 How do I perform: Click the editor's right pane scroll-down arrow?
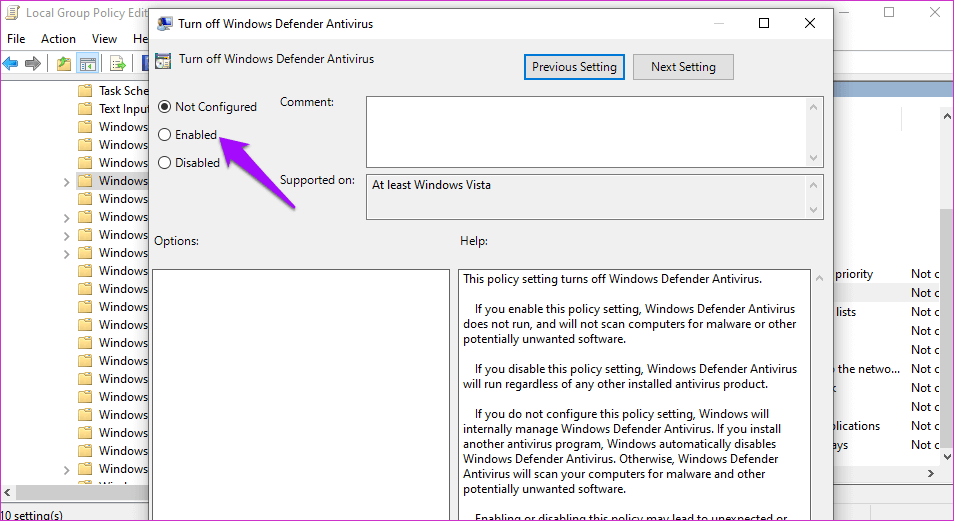pos(947,456)
